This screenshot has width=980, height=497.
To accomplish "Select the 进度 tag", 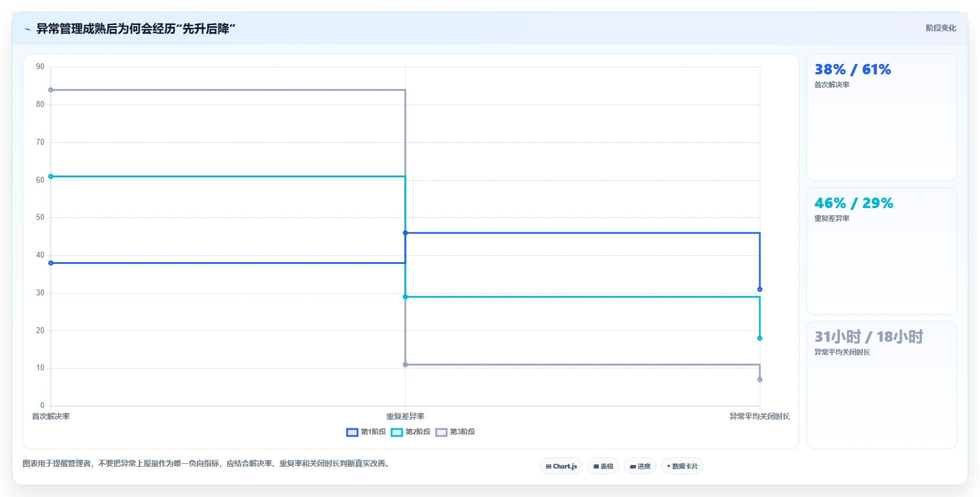I will (640, 466).
